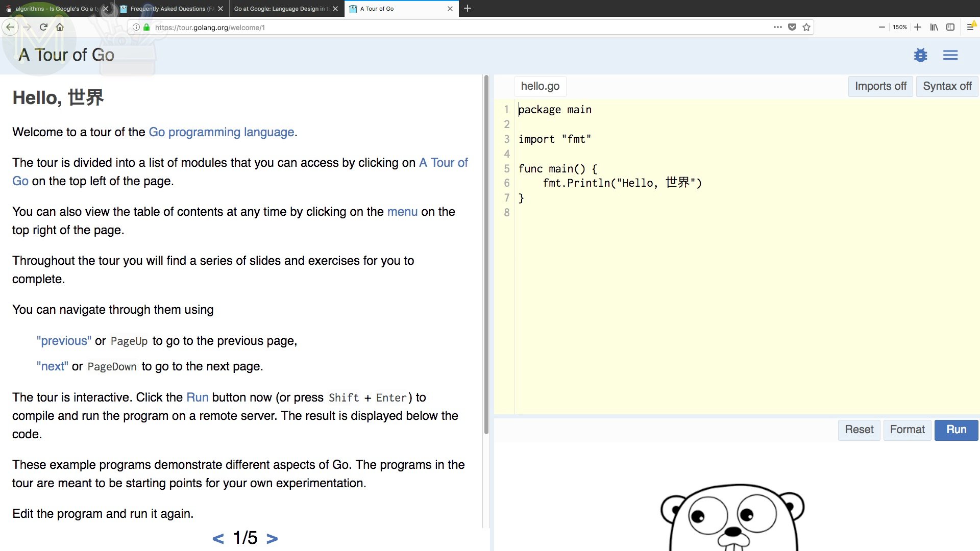Click the menu link in paragraph
980x551 pixels.
click(x=402, y=212)
